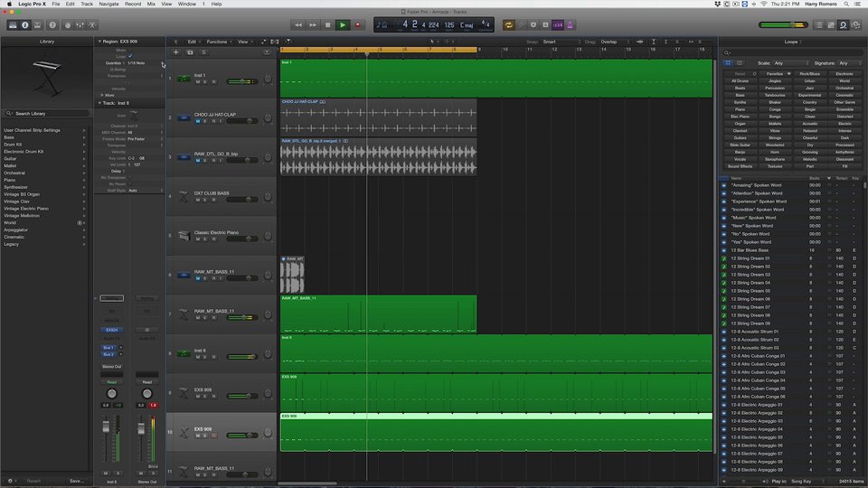This screenshot has width=868, height=488.
Task: Toggle the purple Metronome button
Action: tap(570, 25)
